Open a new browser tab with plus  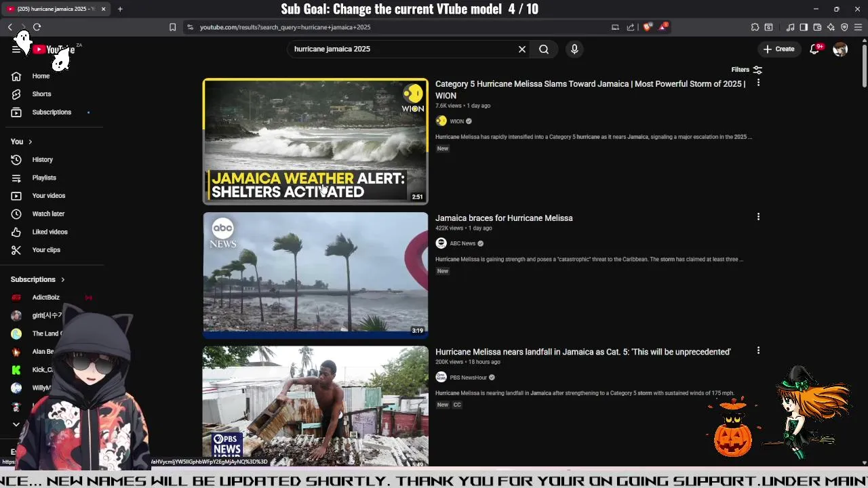tap(120, 9)
